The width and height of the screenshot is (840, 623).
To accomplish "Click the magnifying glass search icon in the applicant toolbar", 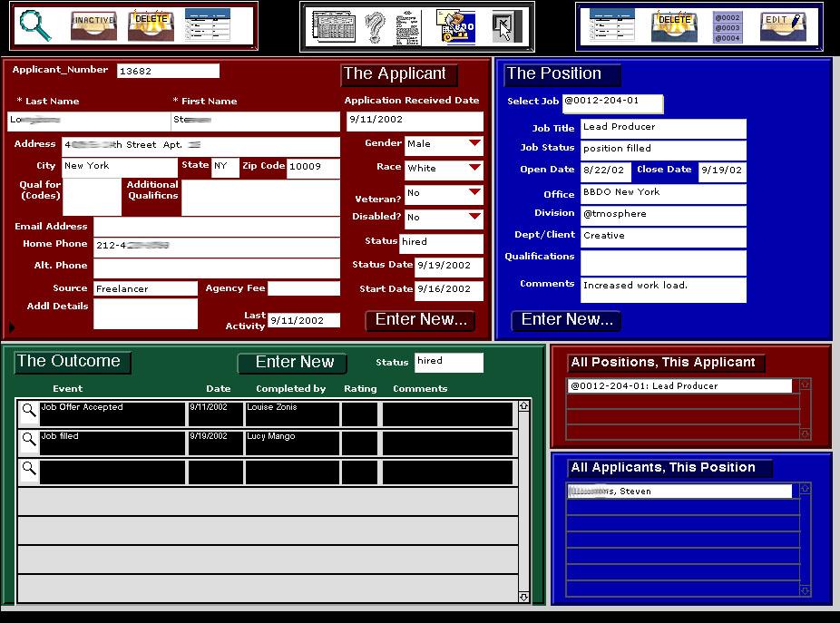I will tap(36, 25).
